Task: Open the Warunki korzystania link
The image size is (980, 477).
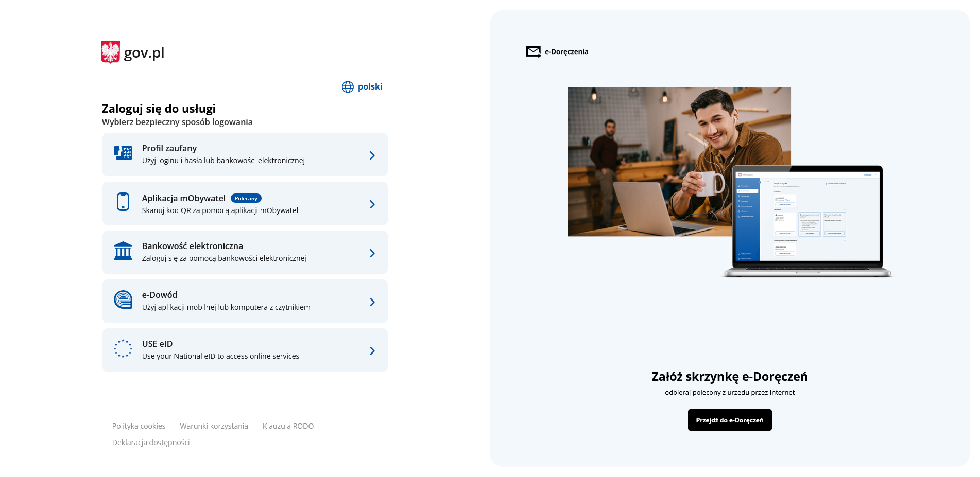Action: point(214,426)
